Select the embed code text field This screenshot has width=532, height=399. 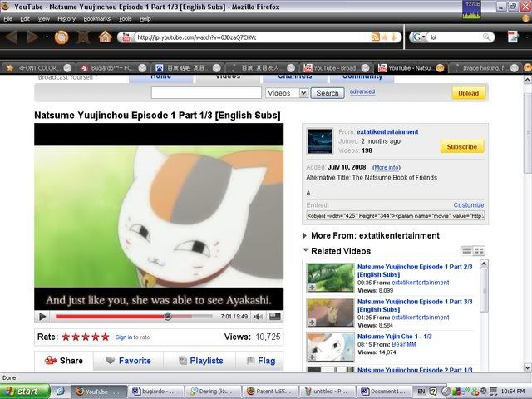tap(396, 215)
